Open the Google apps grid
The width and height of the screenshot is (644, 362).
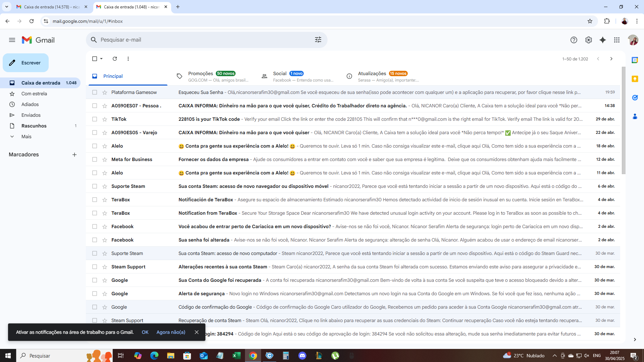(617, 40)
